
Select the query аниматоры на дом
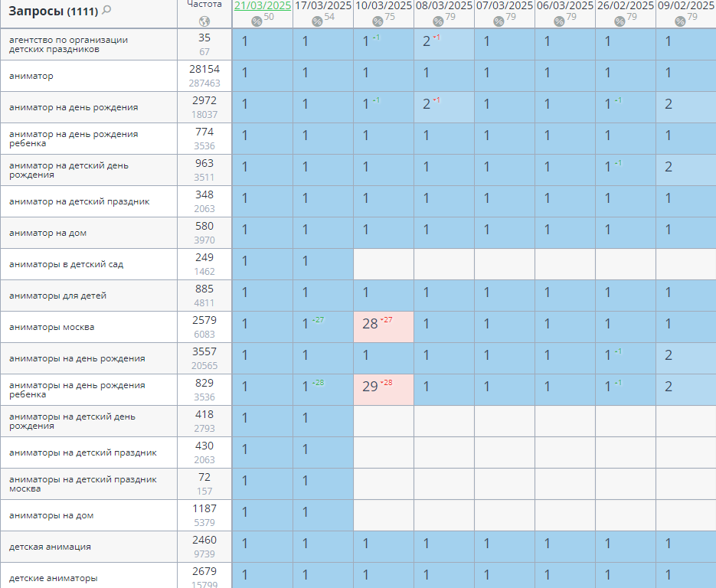click(x=51, y=515)
